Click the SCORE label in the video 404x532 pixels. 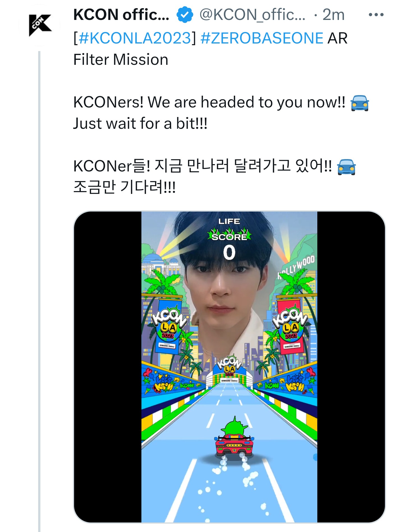tap(229, 237)
